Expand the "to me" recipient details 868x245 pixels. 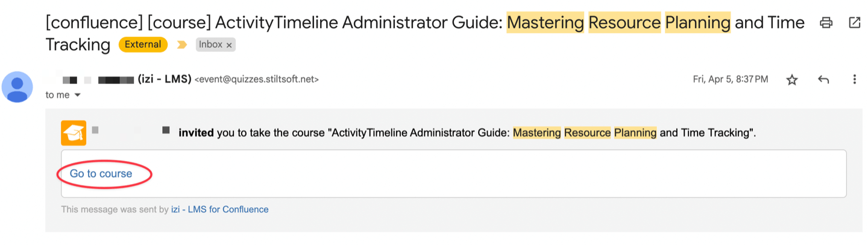77,95
